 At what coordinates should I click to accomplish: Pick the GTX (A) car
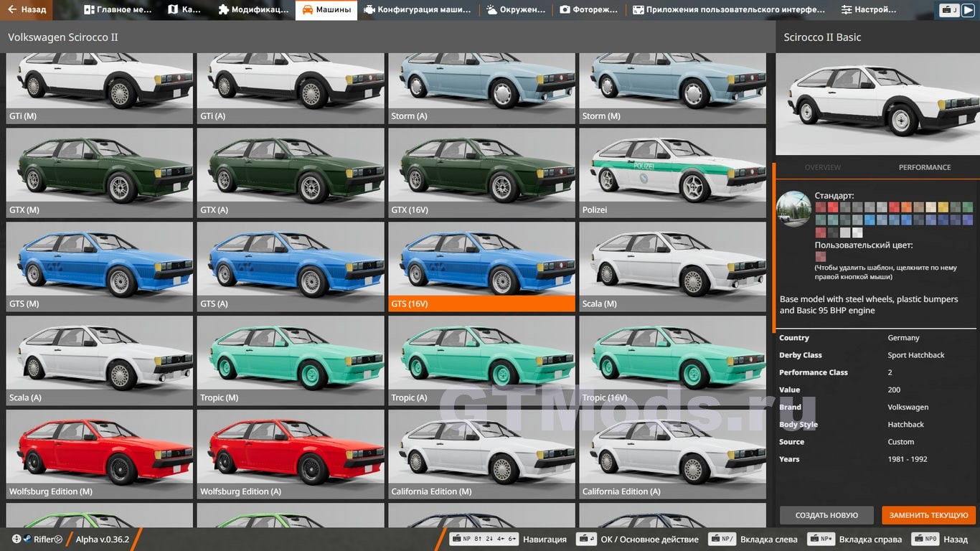tap(291, 173)
